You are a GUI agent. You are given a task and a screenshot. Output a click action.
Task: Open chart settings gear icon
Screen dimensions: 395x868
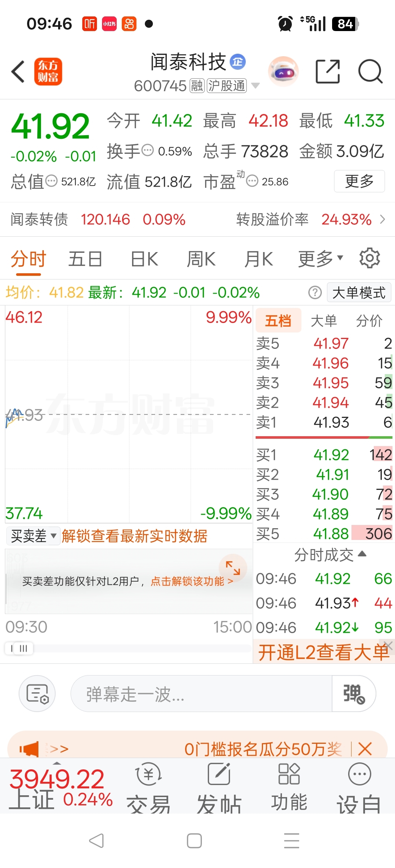click(370, 258)
